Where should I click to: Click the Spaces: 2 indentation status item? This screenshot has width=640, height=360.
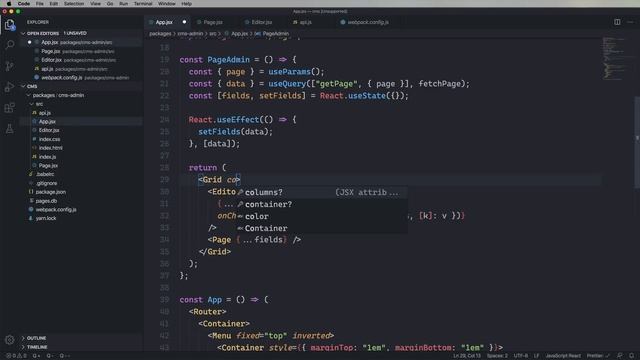(497, 356)
